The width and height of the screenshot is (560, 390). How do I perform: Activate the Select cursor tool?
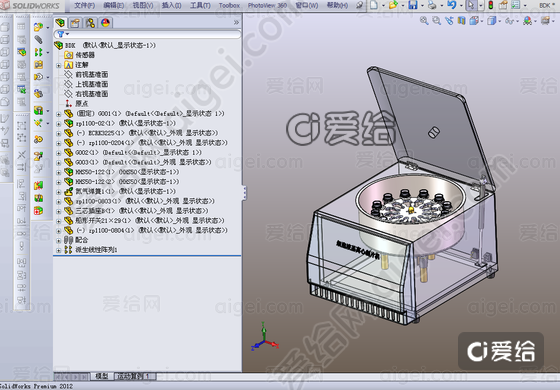click(x=471, y=5)
